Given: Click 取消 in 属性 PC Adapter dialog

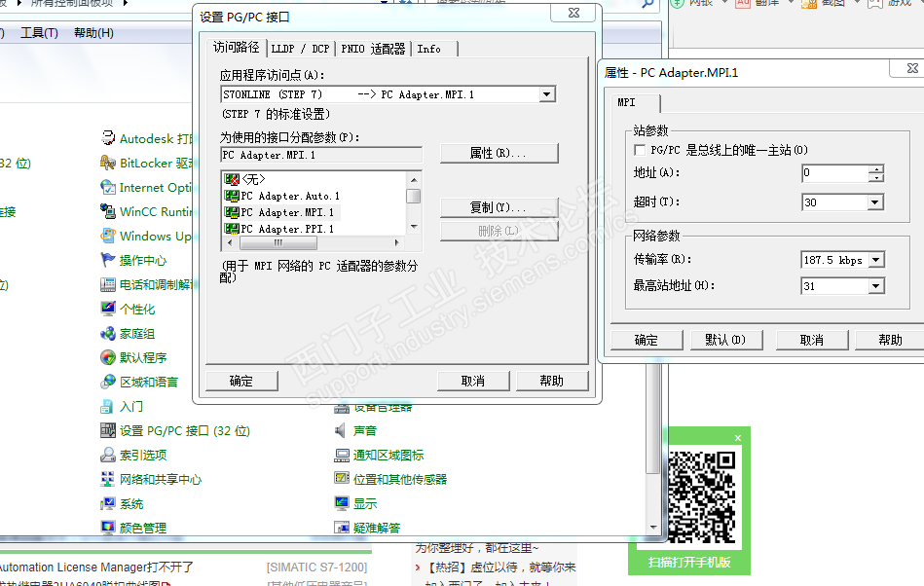Looking at the screenshot, I should click(811, 340).
